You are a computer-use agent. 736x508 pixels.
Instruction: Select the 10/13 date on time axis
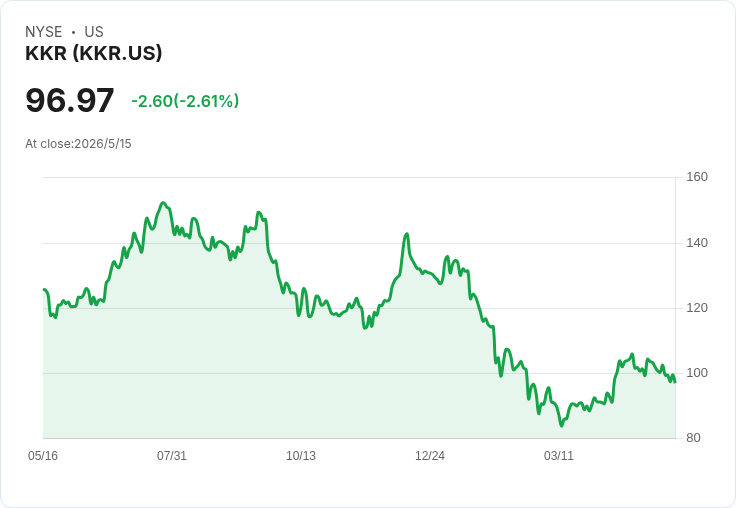point(301,456)
